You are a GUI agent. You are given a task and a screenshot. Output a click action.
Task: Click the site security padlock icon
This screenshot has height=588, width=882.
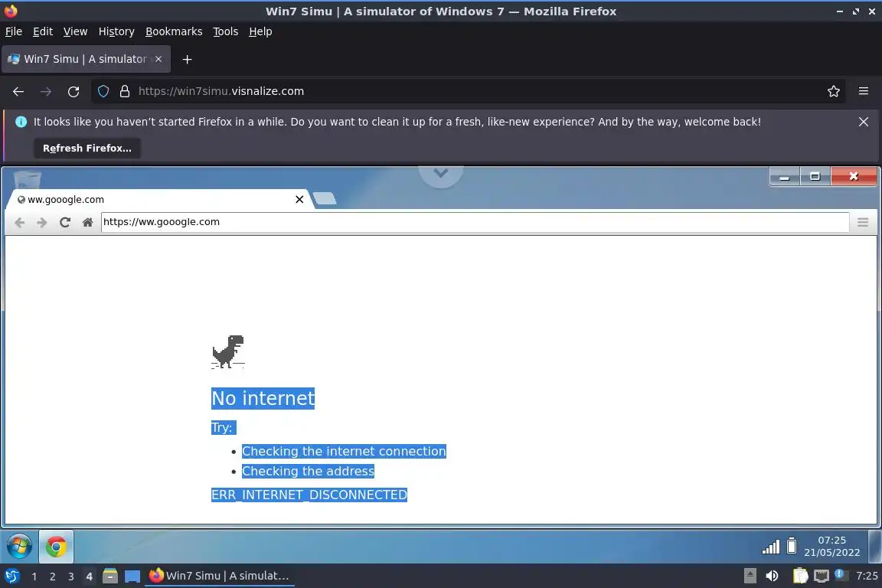coord(125,91)
